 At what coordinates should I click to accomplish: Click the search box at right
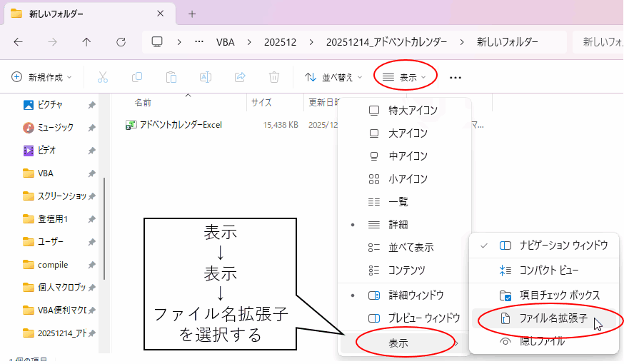(598, 42)
